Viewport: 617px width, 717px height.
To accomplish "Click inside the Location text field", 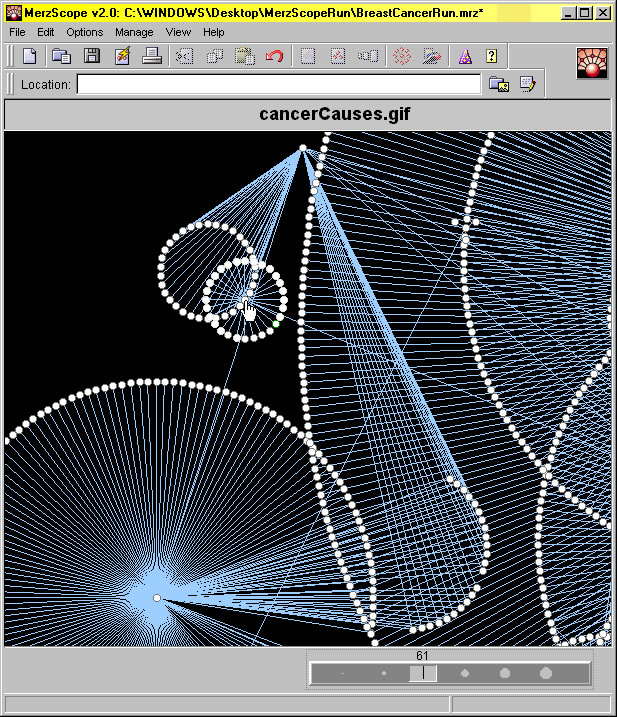I will pyautogui.click(x=278, y=85).
